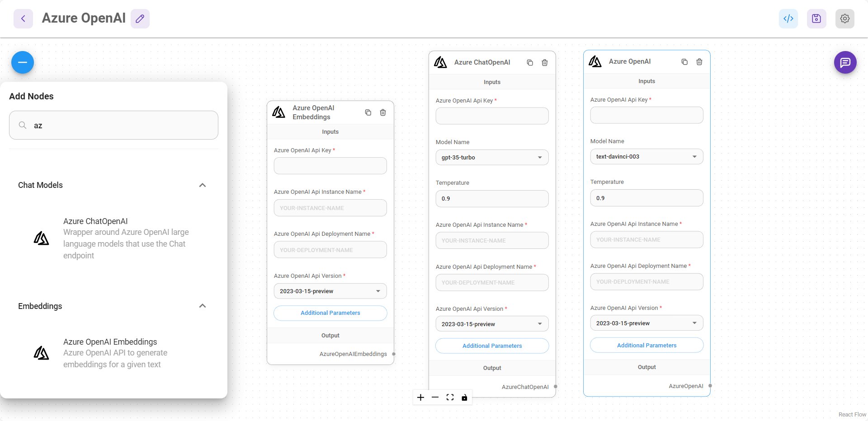Image resolution: width=868 pixels, height=421 pixels.
Task: Fit the flow to the view
Action: (450, 398)
